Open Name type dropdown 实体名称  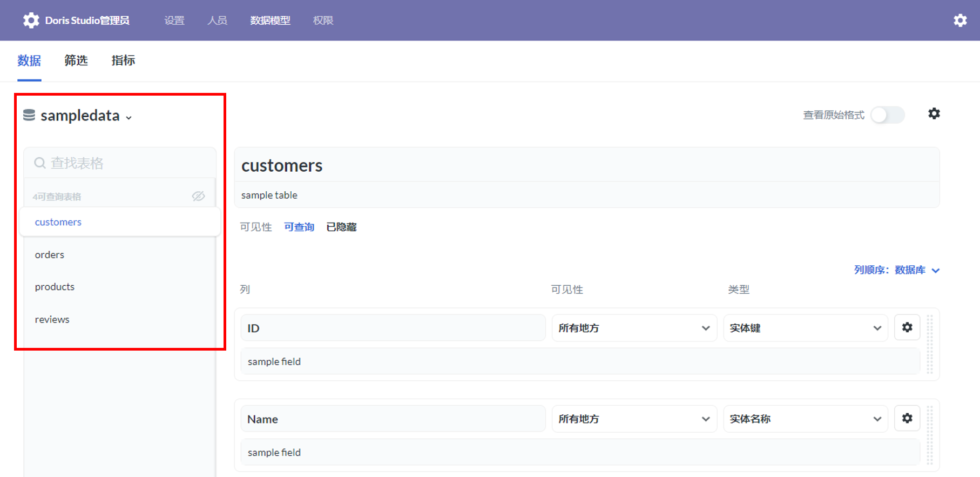(x=806, y=419)
